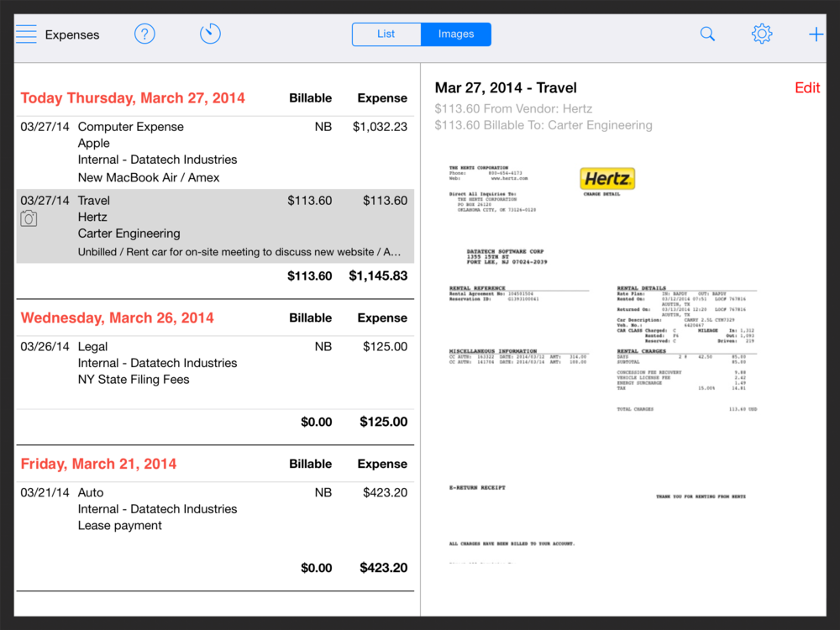
Task: Click 'NY State Filing Fees' note
Action: tap(134, 380)
